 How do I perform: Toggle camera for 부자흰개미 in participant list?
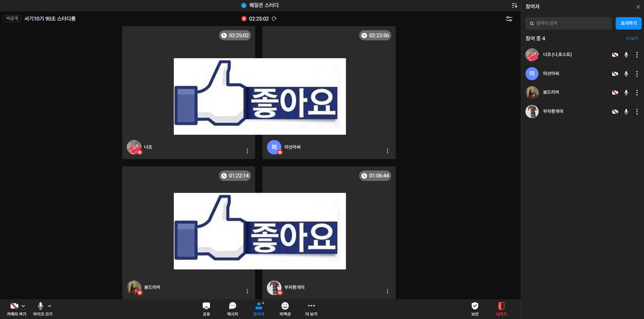point(615,112)
